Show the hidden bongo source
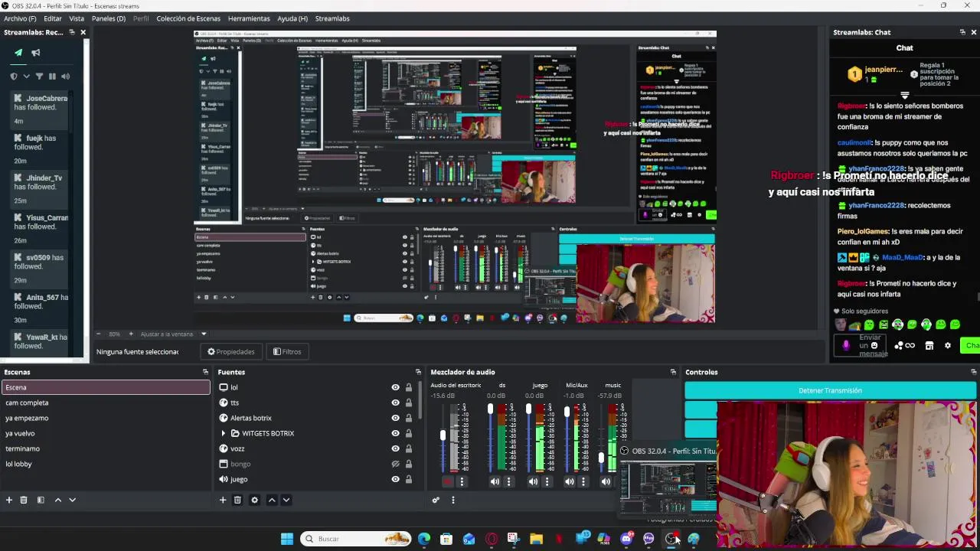 395,464
